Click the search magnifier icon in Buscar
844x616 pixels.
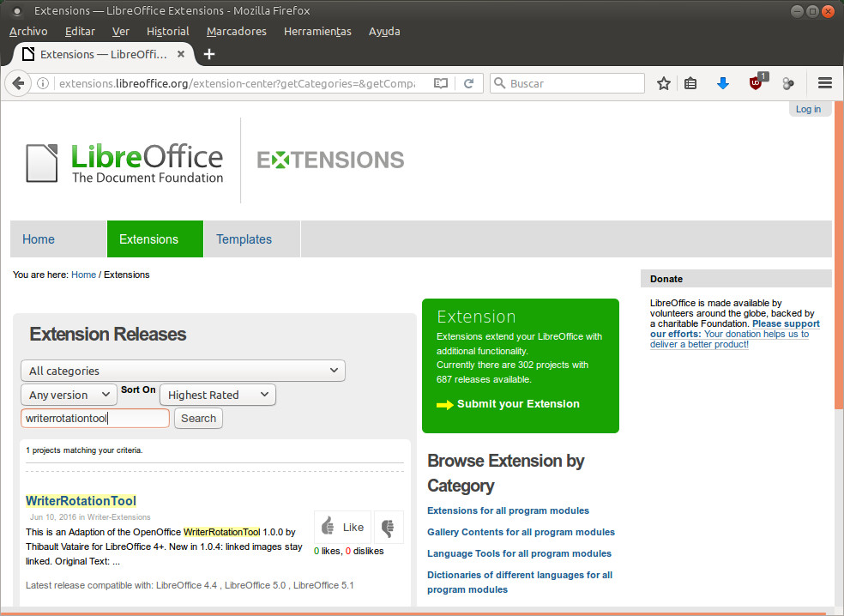pos(500,83)
